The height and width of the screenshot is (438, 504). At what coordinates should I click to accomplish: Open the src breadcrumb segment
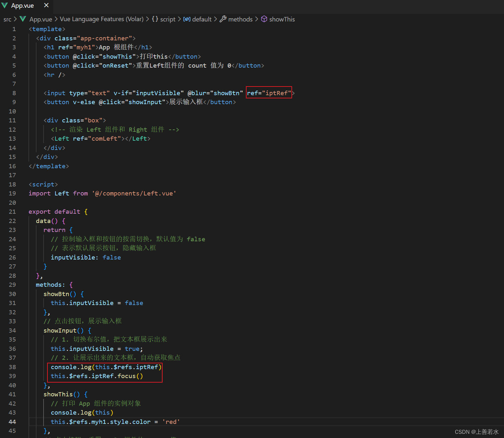point(7,19)
